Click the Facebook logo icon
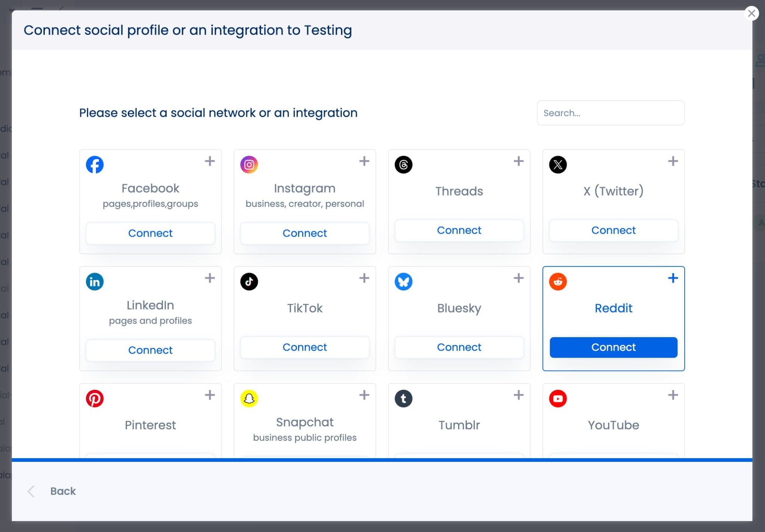765x532 pixels. (95, 164)
